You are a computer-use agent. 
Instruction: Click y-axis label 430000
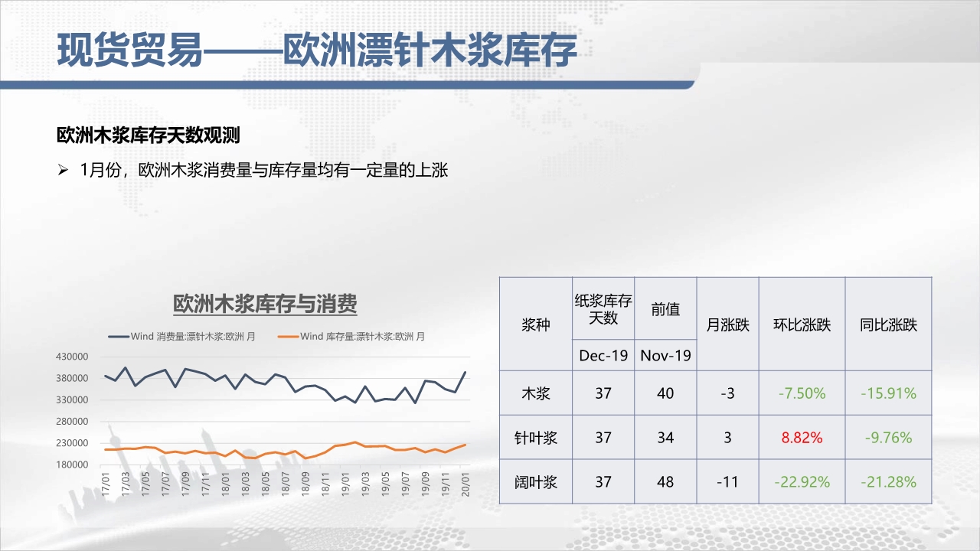[72, 357]
